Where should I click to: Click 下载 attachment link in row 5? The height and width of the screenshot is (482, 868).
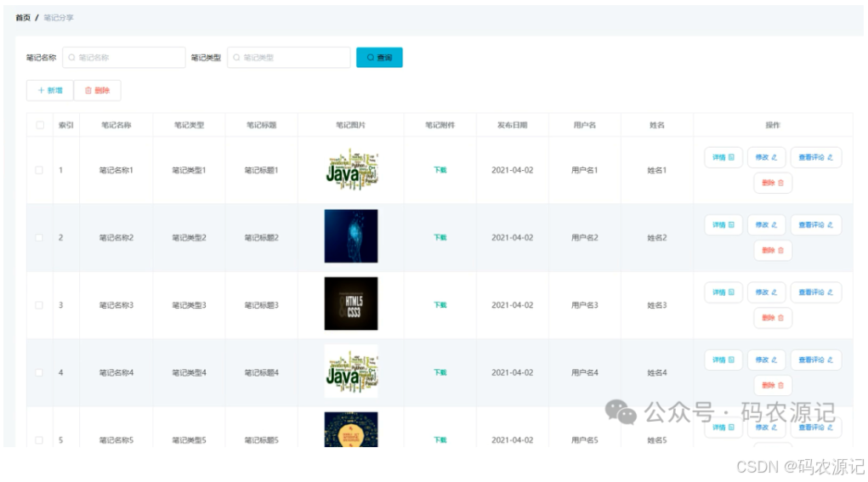[440, 440]
